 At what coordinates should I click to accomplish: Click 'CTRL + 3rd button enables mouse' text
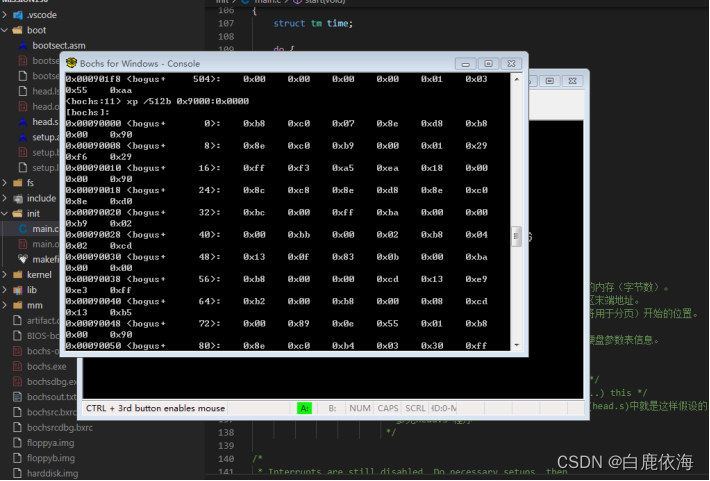[x=155, y=409]
